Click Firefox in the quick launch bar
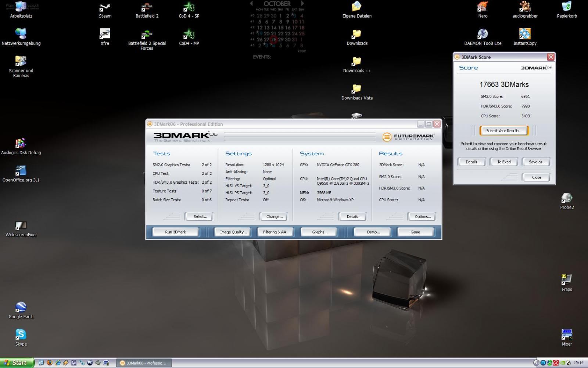The image size is (588, 368). [x=50, y=362]
